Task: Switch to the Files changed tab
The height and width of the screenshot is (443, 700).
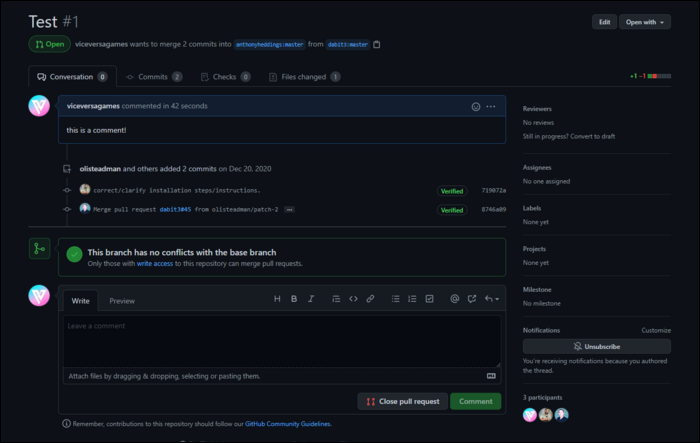Action: coord(305,77)
